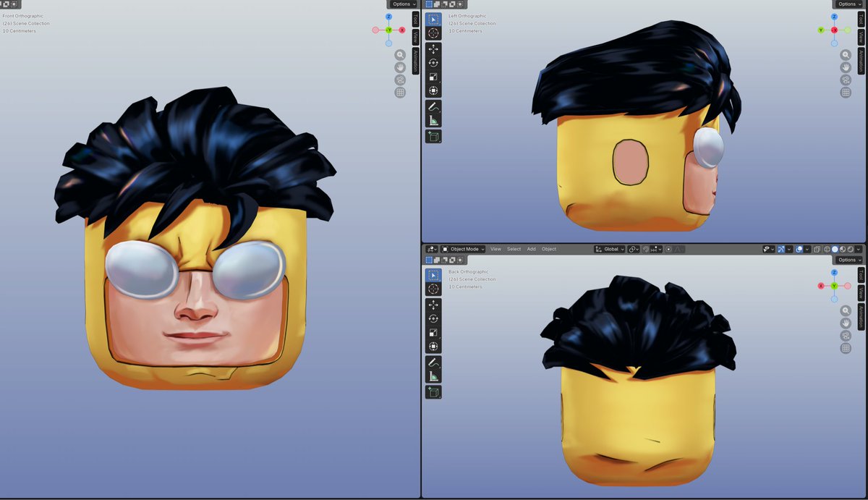Open the overlays options dropdown arrow
The height and width of the screenshot is (500, 868).
pyautogui.click(x=807, y=249)
